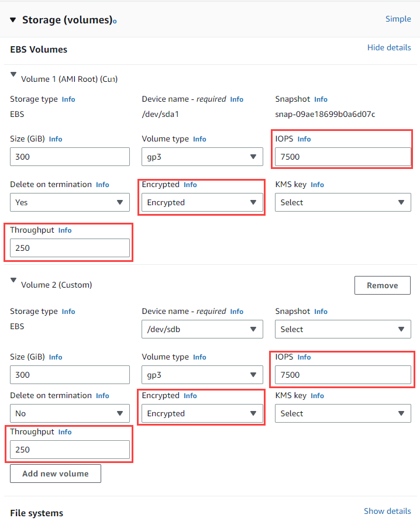Click Info link next to Volume 1 IOPS
Viewport: 420px width, 532px height.
(304, 139)
